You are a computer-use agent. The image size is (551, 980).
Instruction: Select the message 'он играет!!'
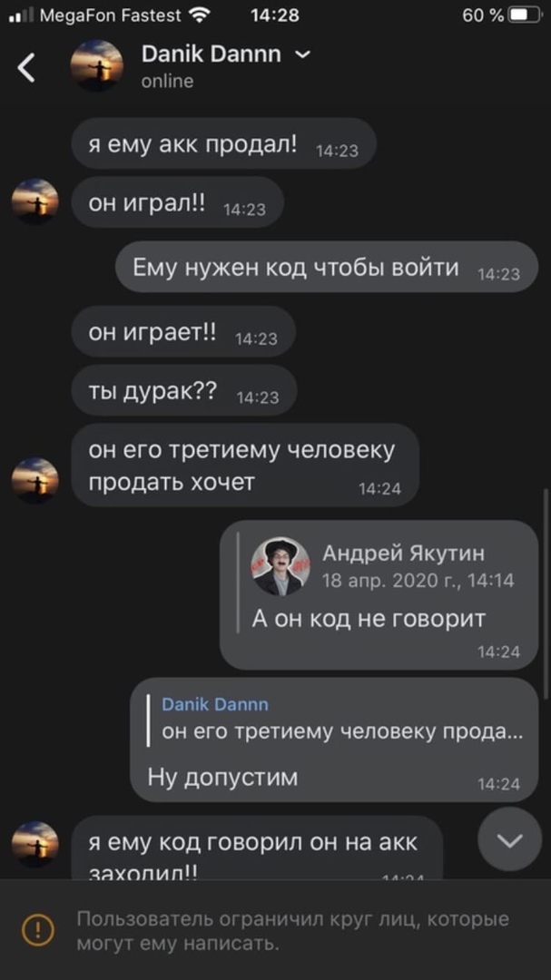(x=183, y=331)
